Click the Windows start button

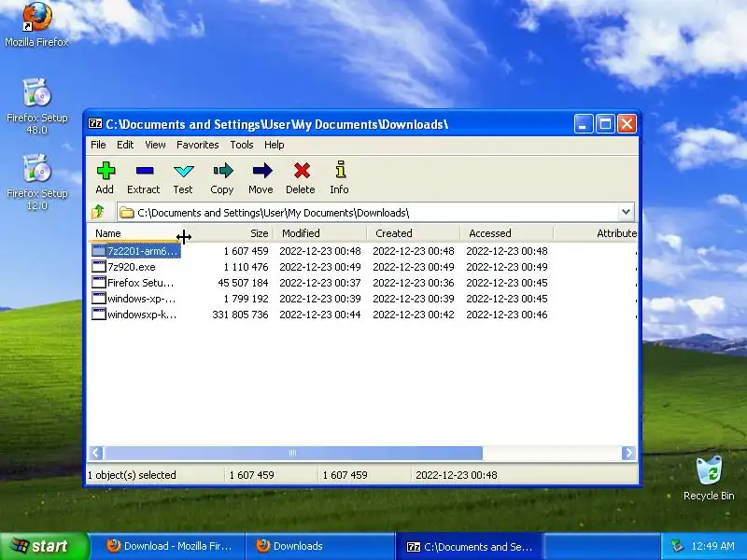point(44,546)
